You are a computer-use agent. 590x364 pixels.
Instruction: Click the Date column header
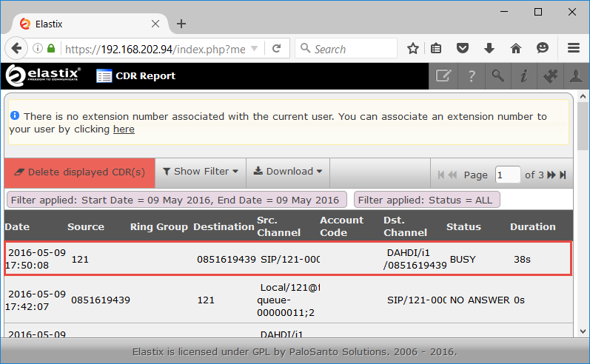[x=17, y=226]
